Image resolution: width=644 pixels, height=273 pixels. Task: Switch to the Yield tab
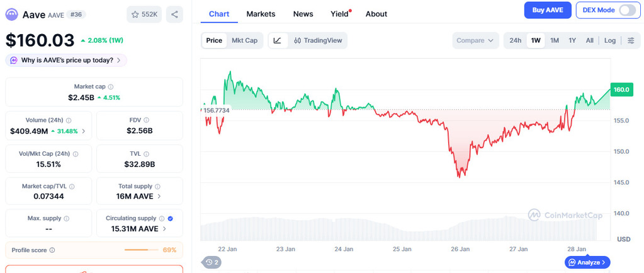[339, 14]
